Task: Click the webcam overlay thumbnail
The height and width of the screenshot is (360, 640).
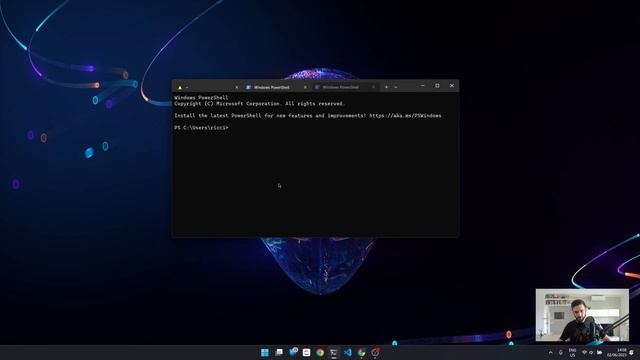Action: click(582, 315)
